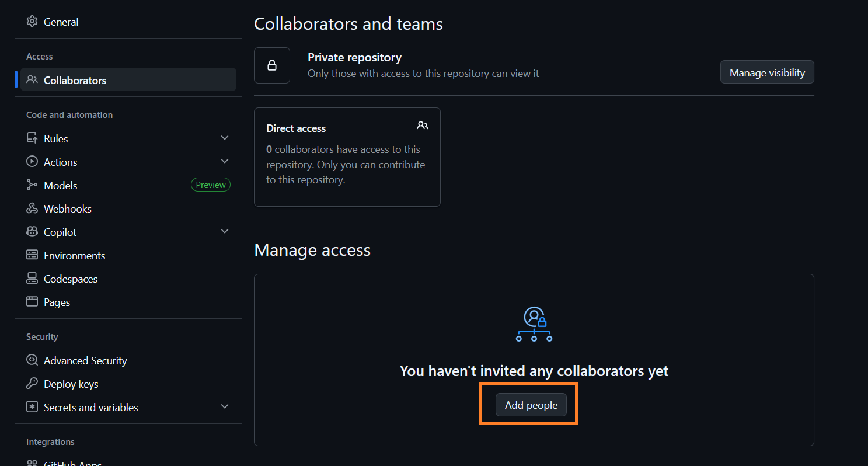The image size is (868, 466).
Task: Click the Deploy keys key icon
Action: tap(32, 384)
